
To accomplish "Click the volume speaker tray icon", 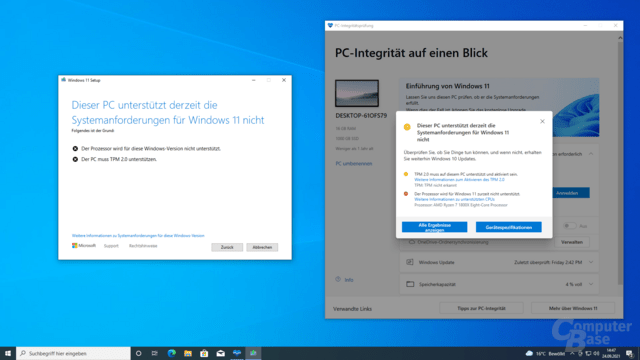I will (596, 353).
